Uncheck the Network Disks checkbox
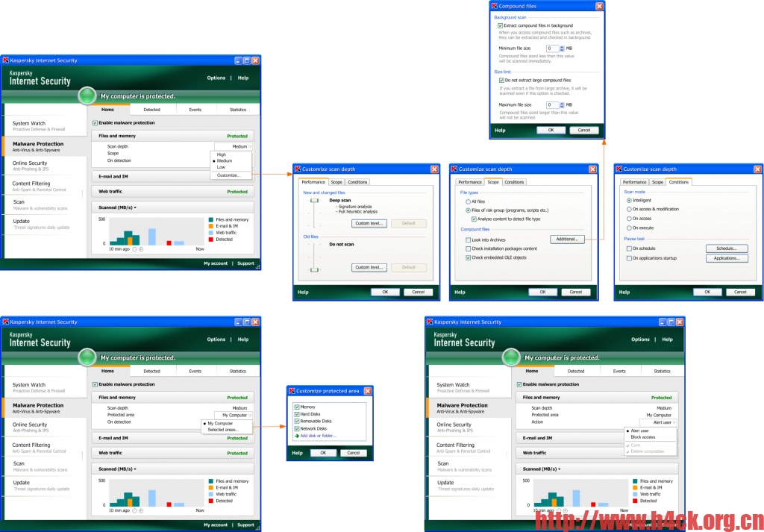 point(297,429)
